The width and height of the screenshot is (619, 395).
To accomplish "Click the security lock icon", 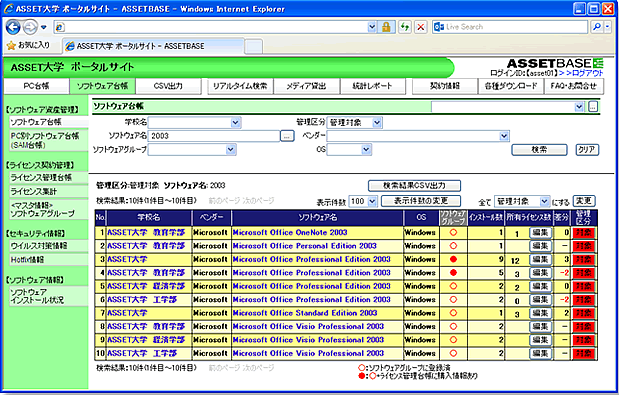I will coord(386,27).
